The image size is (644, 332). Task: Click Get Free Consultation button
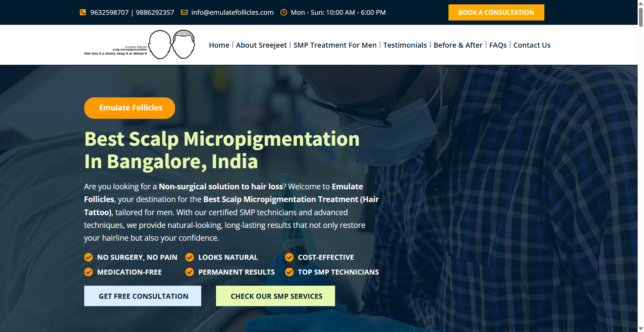point(143,296)
